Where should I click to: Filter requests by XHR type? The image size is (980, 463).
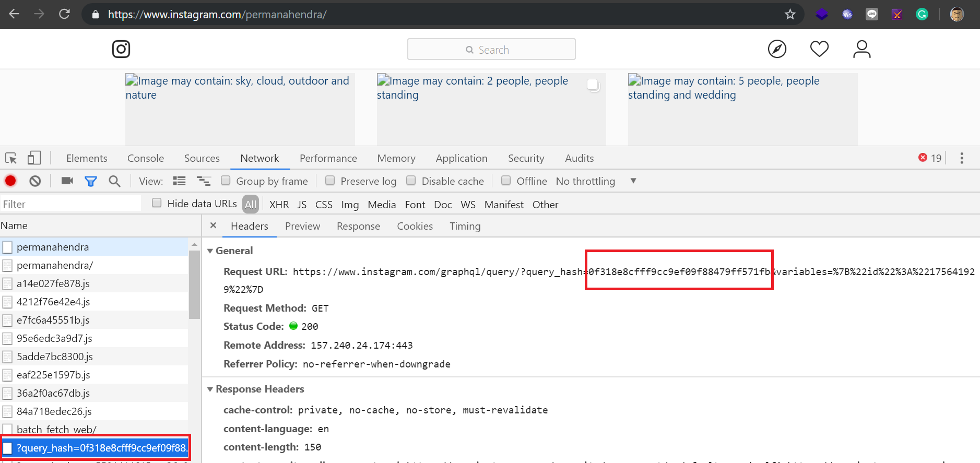coord(279,205)
